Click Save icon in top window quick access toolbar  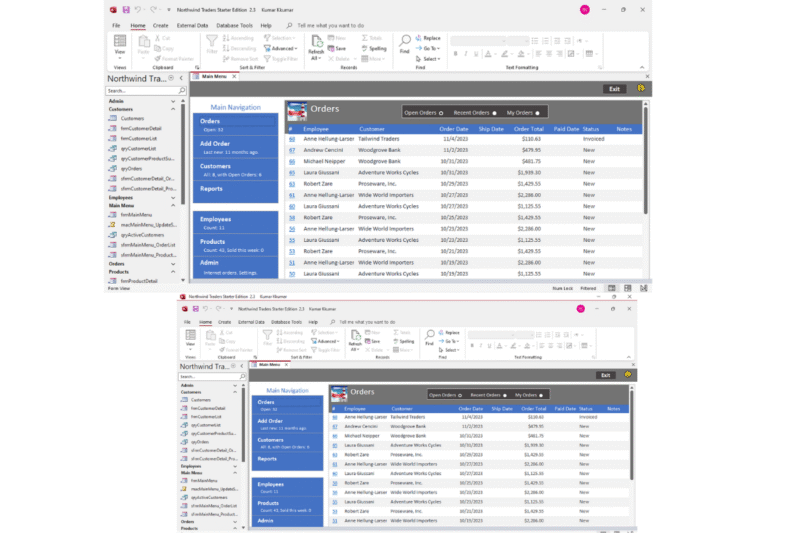tap(126, 9)
